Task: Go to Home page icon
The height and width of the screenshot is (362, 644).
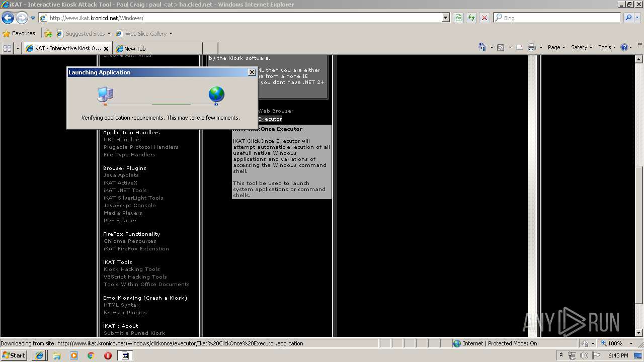Action: click(x=482, y=47)
